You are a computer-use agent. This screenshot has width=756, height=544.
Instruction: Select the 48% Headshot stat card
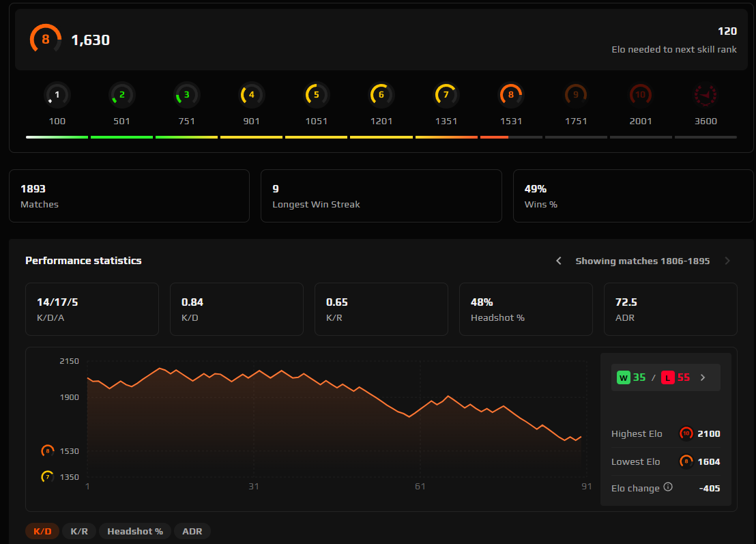526,309
